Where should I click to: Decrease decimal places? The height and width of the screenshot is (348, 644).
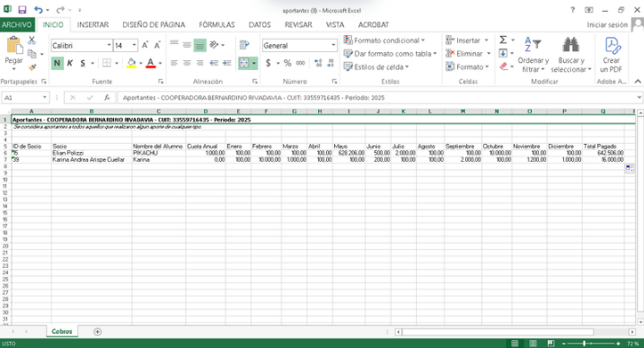331,63
